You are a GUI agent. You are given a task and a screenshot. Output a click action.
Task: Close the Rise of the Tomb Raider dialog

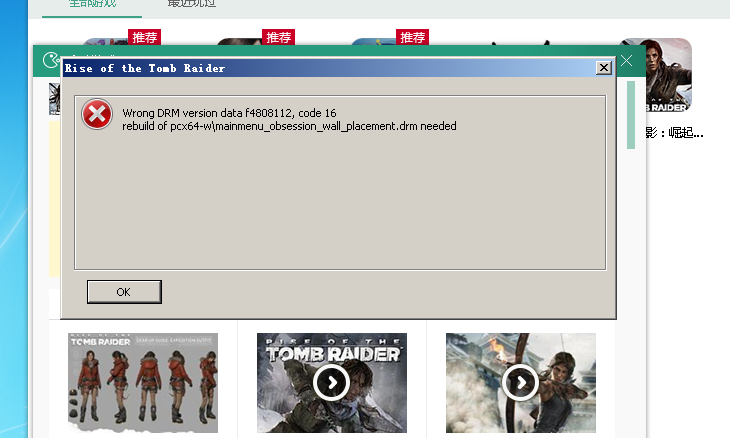pyautogui.click(x=604, y=68)
